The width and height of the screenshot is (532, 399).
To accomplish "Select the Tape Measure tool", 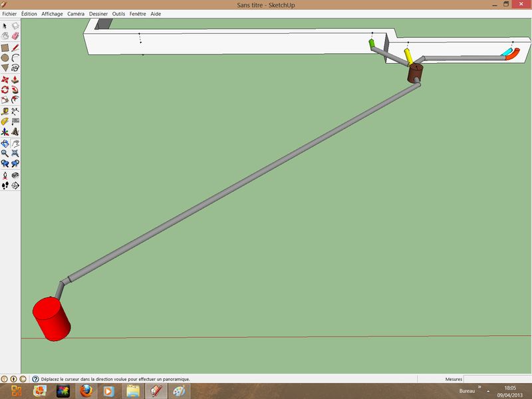I will (5, 112).
